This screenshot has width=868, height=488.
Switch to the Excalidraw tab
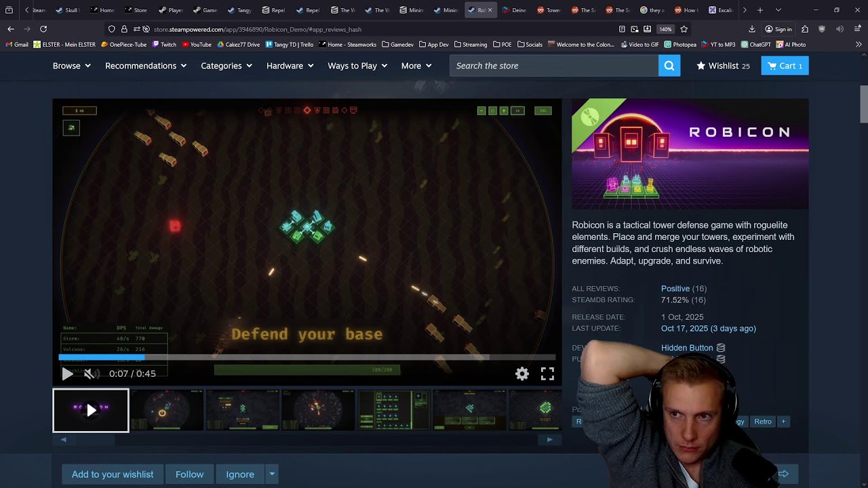720,10
